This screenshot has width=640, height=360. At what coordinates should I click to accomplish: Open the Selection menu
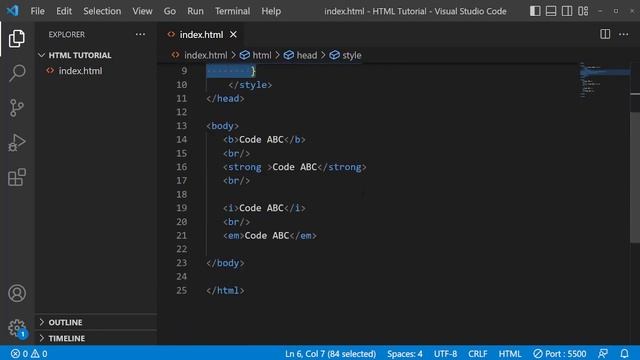point(102,11)
